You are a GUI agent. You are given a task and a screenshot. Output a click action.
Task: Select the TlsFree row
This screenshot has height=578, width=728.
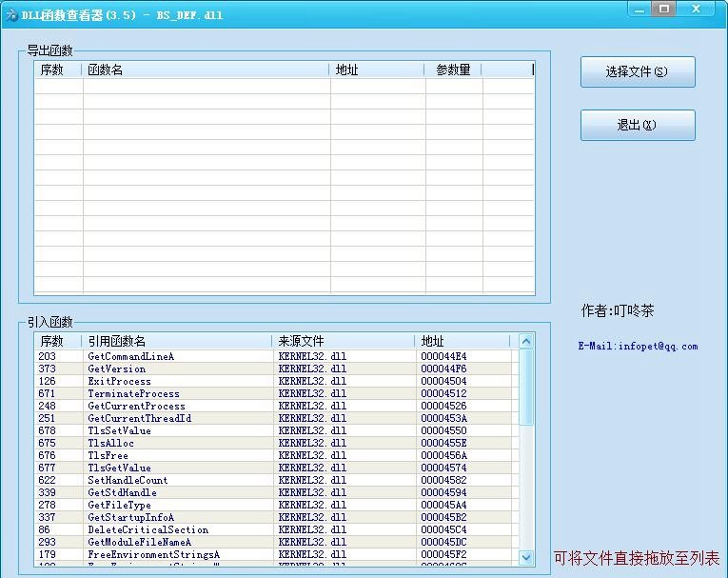point(277,455)
